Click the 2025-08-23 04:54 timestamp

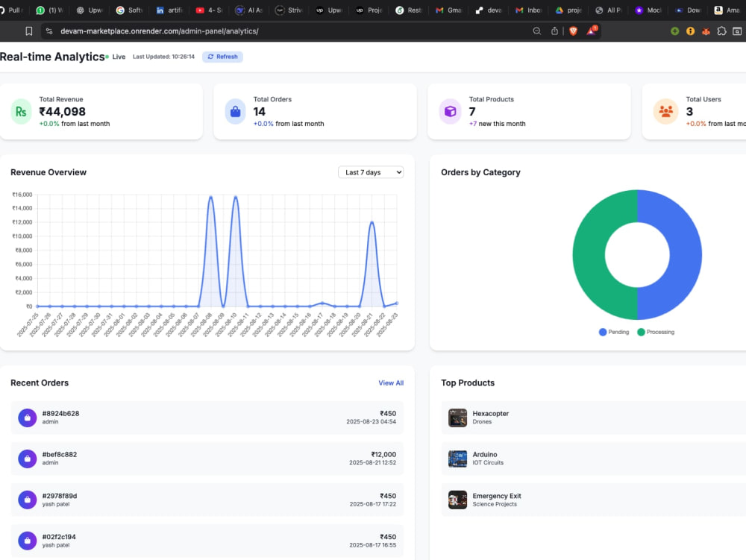pyautogui.click(x=371, y=421)
